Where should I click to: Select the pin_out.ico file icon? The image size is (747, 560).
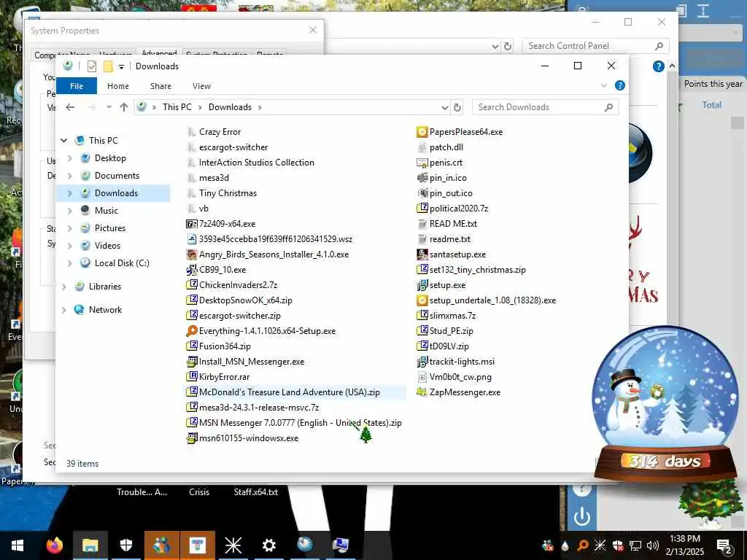click(x=422, y=192)
